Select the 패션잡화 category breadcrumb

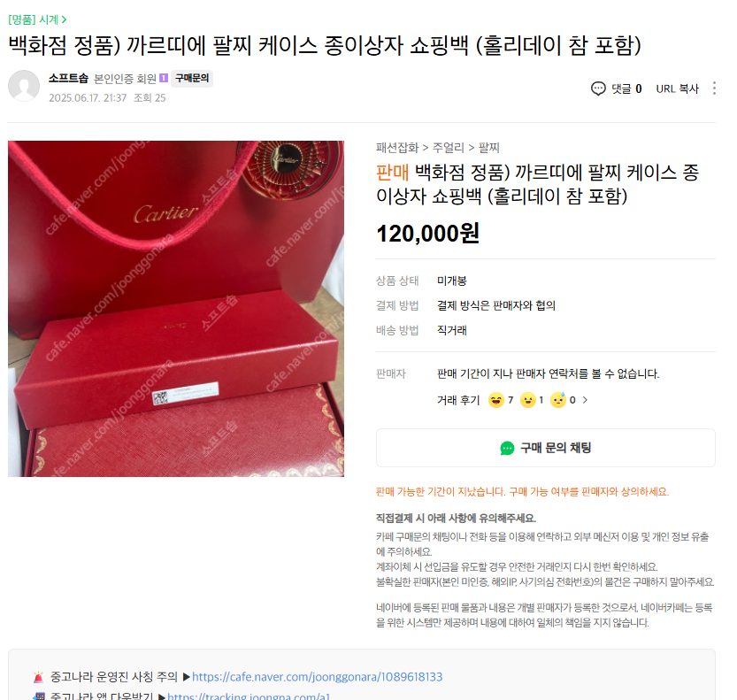point(397,148)
